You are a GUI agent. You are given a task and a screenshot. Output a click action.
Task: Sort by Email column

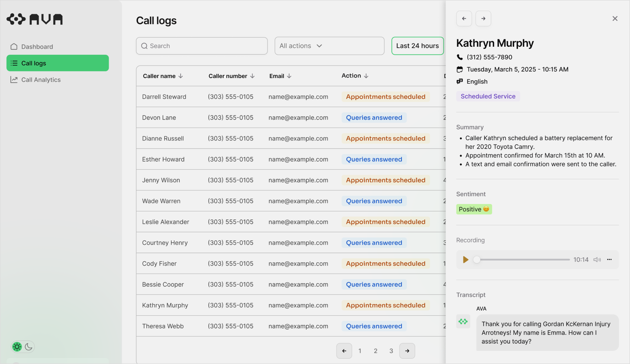(x=280, y=76)
